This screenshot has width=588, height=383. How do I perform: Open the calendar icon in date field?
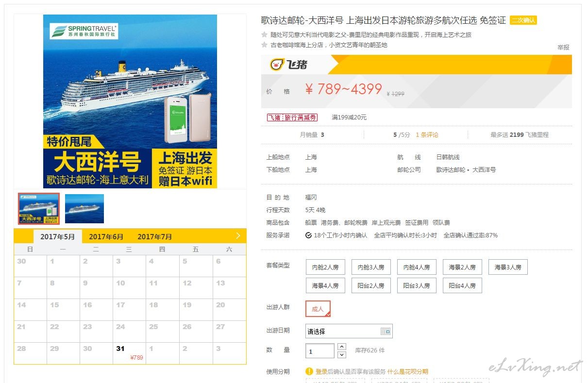tap(386, 332)
